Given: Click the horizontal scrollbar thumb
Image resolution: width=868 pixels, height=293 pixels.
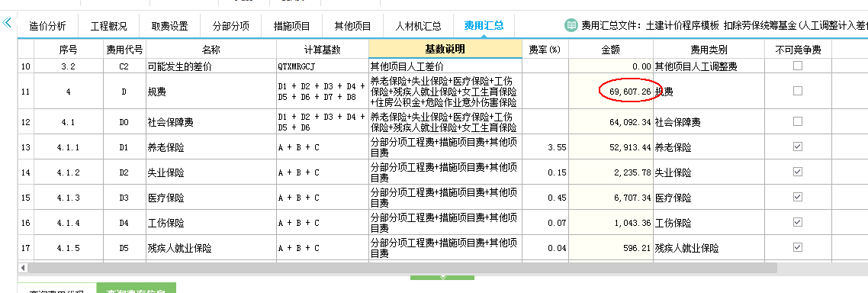Looking at the screenshot, I should (x=403, y=268).
